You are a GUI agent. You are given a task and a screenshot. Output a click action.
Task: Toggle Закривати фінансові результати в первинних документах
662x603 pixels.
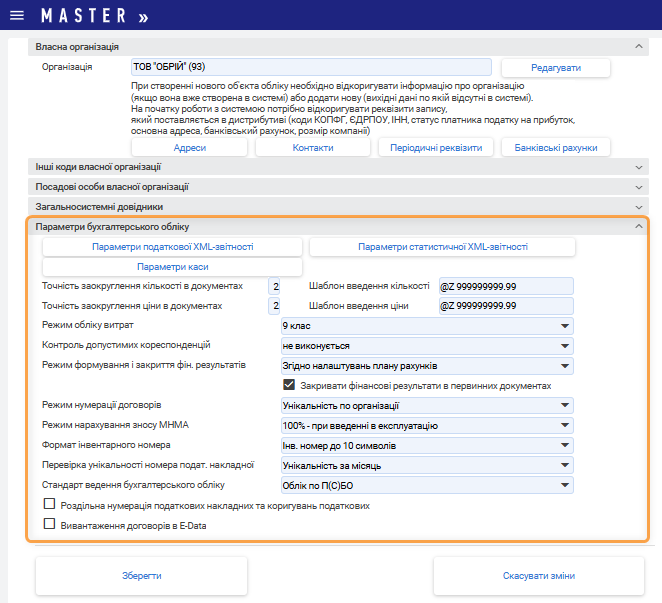pyautogui.click(x=290, y=385)
